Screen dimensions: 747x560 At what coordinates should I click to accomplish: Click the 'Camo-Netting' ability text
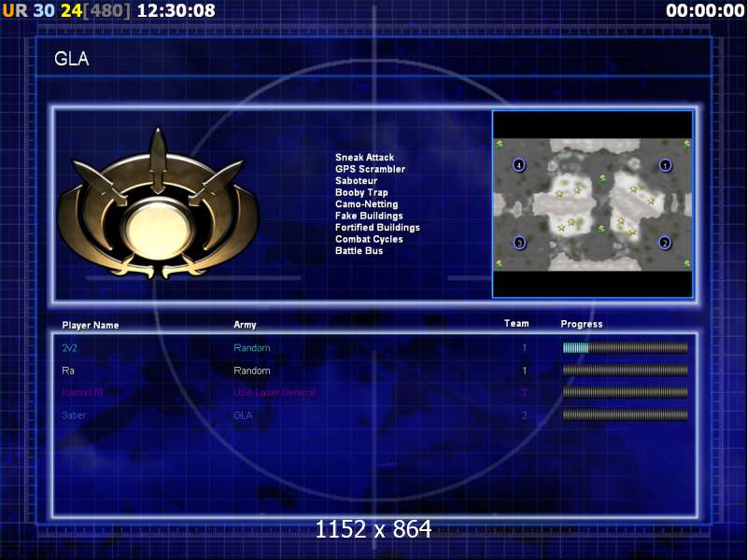[366, 203]
